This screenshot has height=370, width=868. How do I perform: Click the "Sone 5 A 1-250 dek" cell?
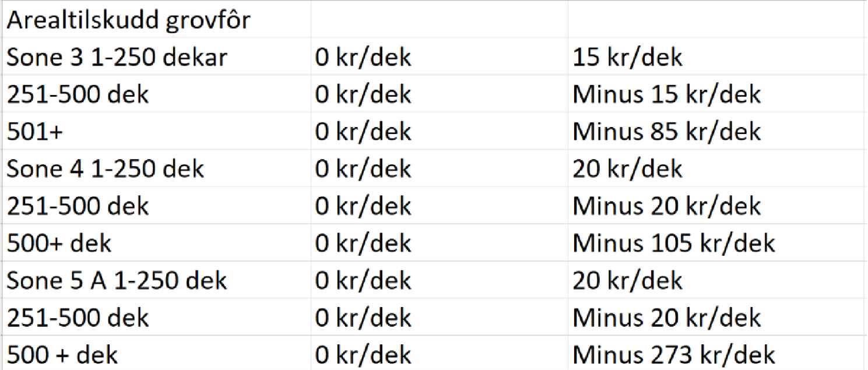[117, 280]
